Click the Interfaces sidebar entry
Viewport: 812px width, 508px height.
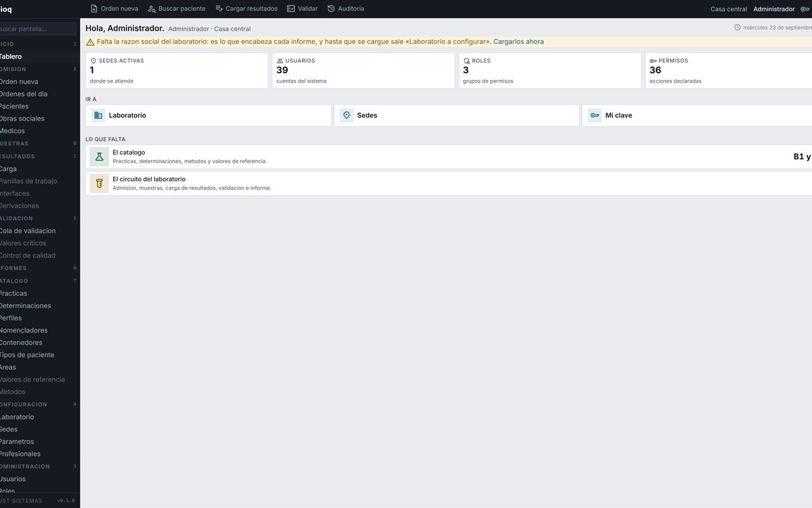[39, 193]
